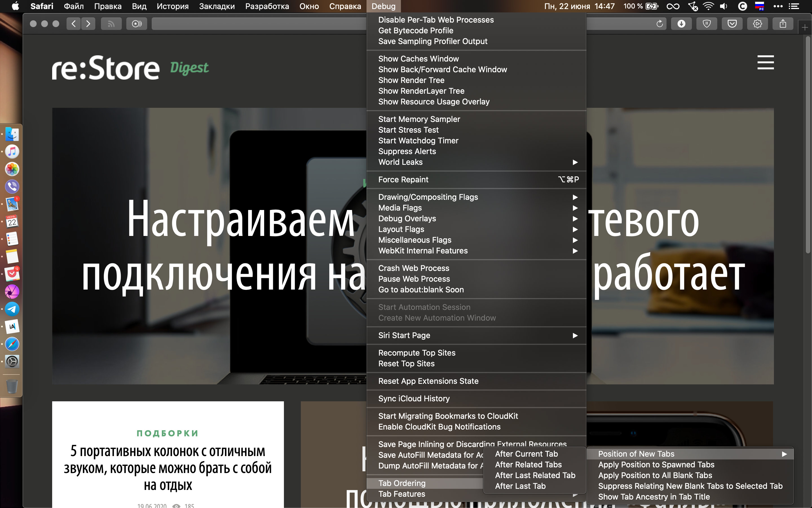
Task: Click the Wi-Fi status icon
Action: click(708, 6)
